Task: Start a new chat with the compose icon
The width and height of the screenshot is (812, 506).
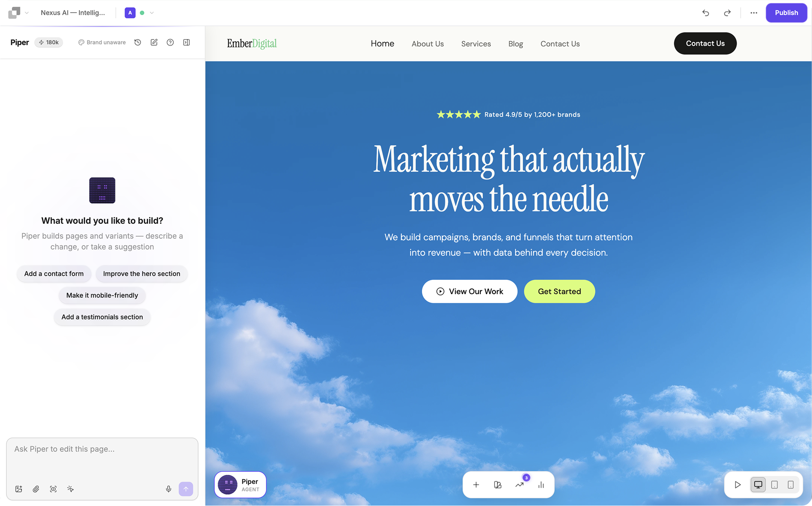Action: (x=154, y=42)
